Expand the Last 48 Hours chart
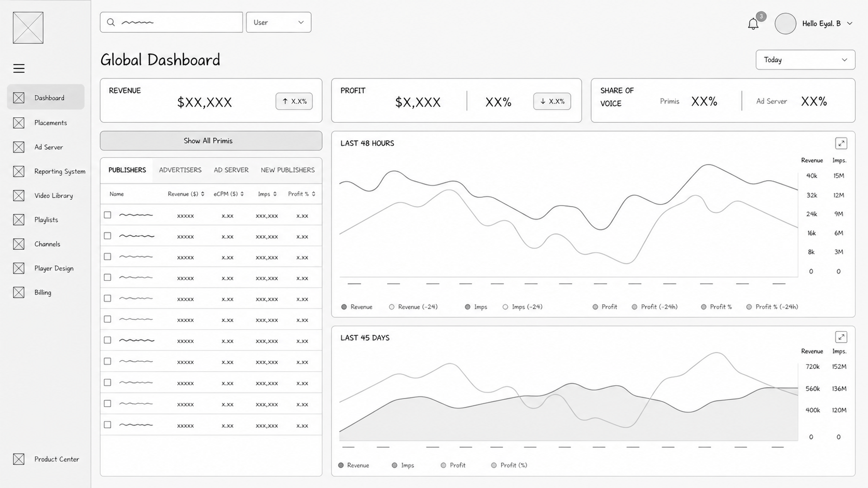Image resolution: width=868 pixels, height=488 pixels. tap(841, 143)
